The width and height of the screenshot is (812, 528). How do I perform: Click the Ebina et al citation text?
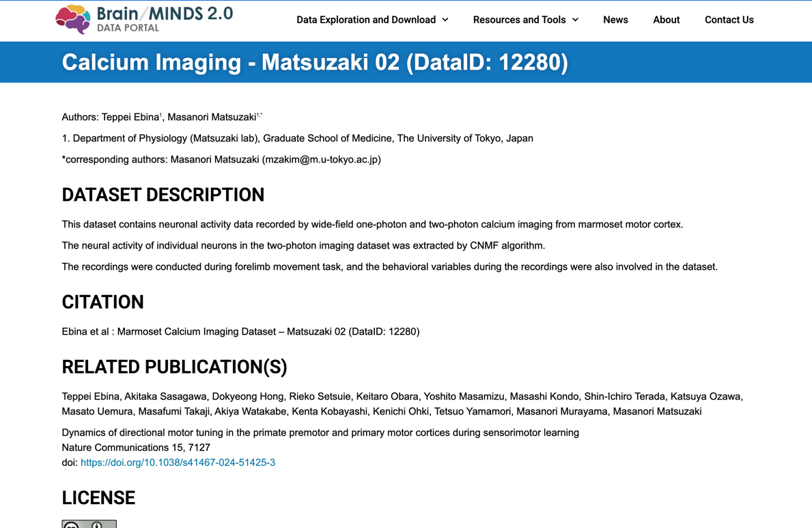(241, 331)
